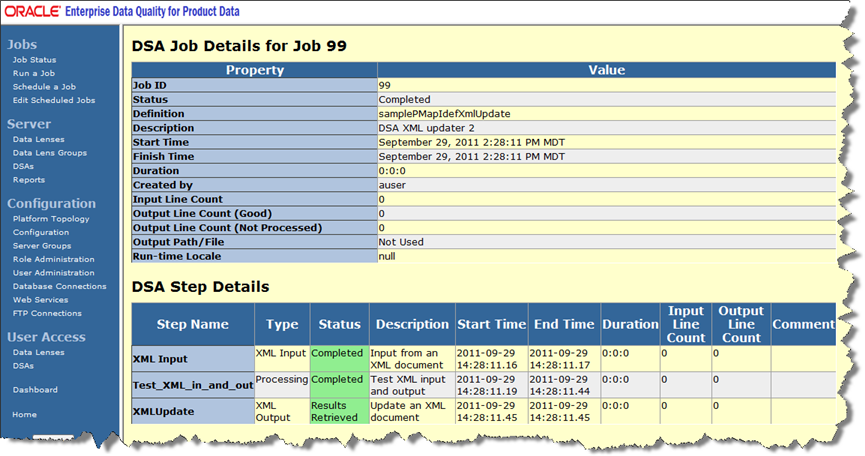Go to Role Administration
The height and width of the screenshot is (456, 865).
click(53, 259)
